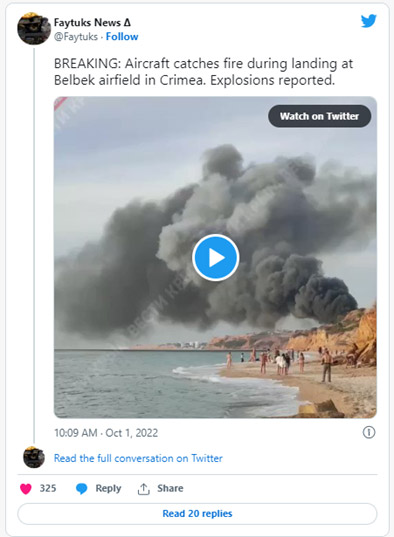Play the embedded video
This screenshot has height=537, width=394.
point(215,258)
